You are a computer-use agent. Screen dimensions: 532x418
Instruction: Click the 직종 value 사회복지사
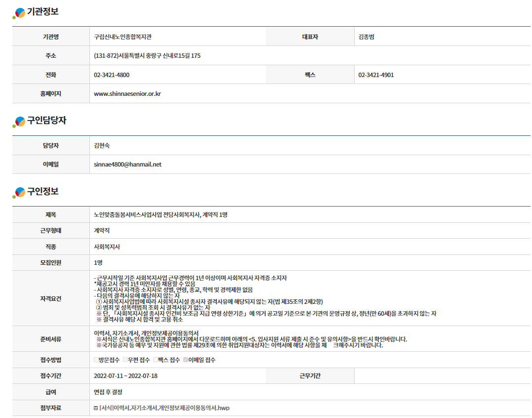coord(107,247)
